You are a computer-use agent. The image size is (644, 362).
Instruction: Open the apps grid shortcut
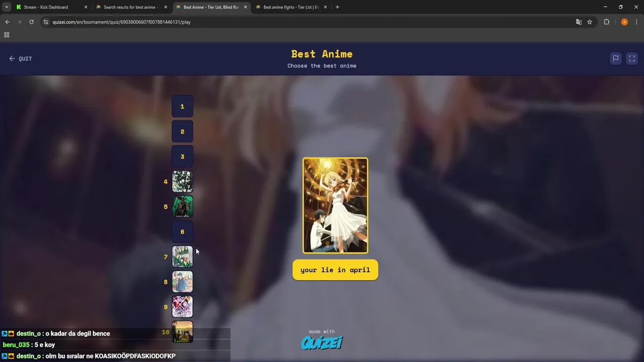pyautogui.click(x=7, y=35)
